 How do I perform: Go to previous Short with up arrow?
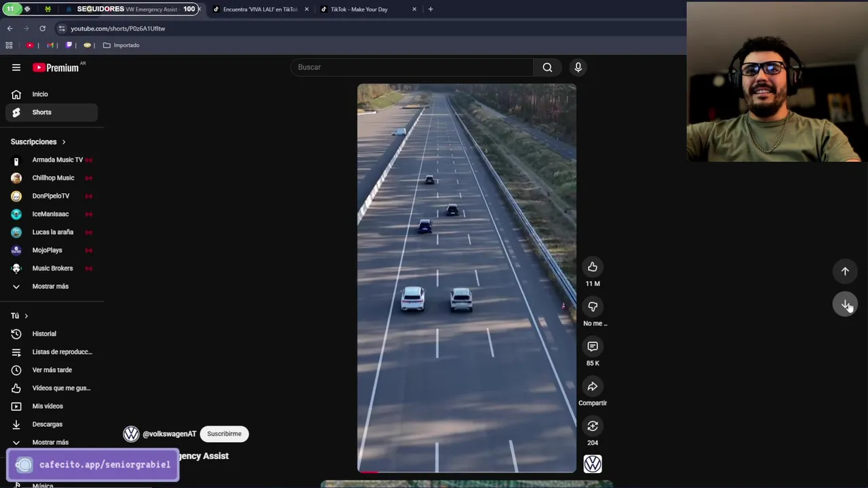(845, 271)
